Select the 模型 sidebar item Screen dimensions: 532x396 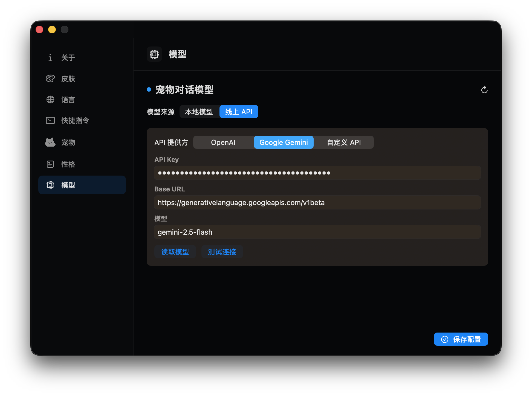click(82, 185)
